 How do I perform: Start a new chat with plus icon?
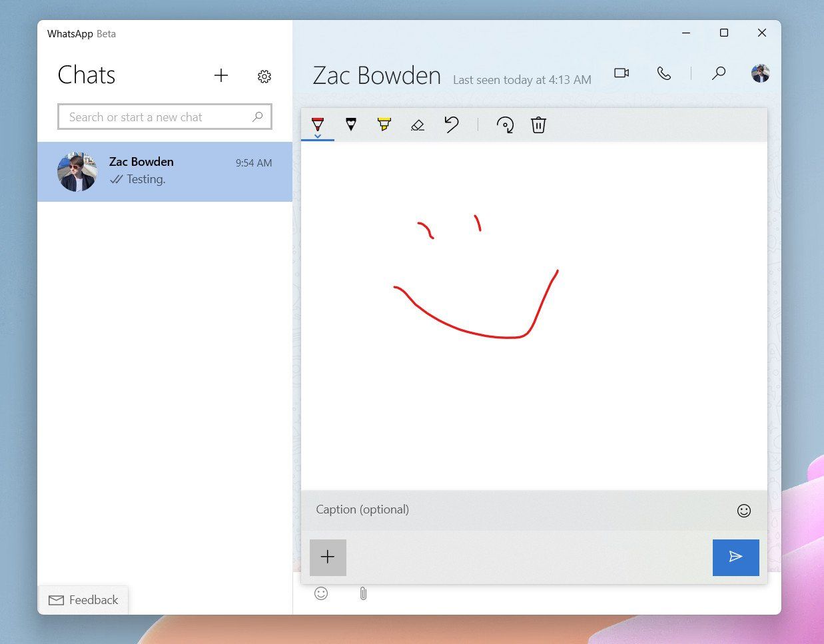click(221, 75)
